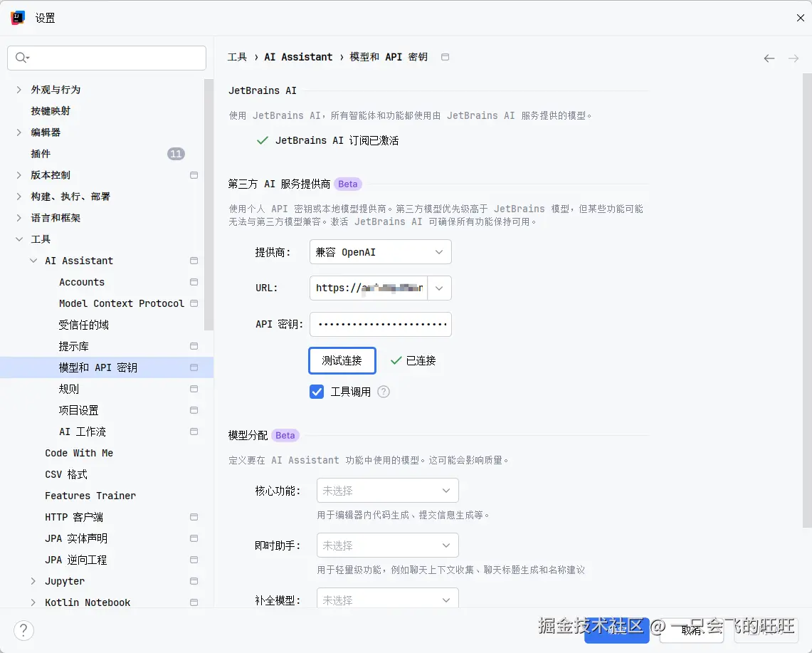Click project icon beside 提示库
The width and height of the screenshot is (812, 653).
click(x=194, y=346)
